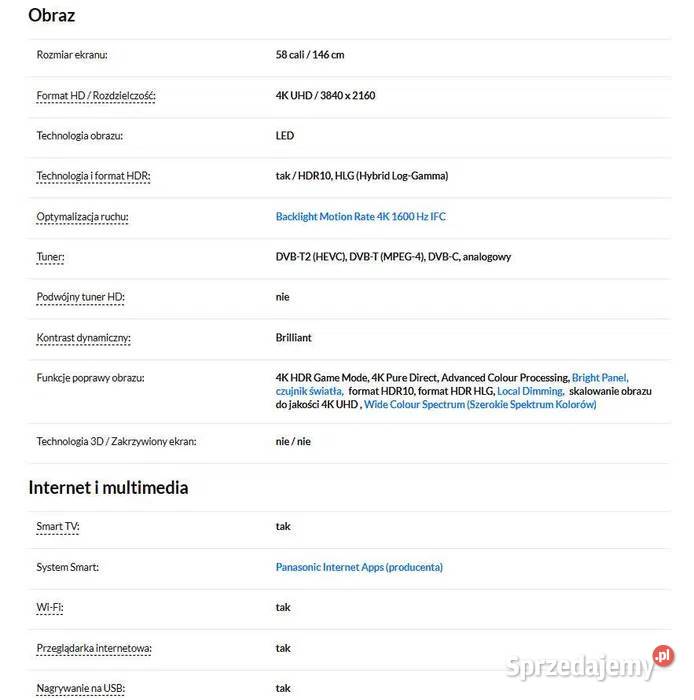
Task: Click the Obraz section heading
Action: (52, 15)
